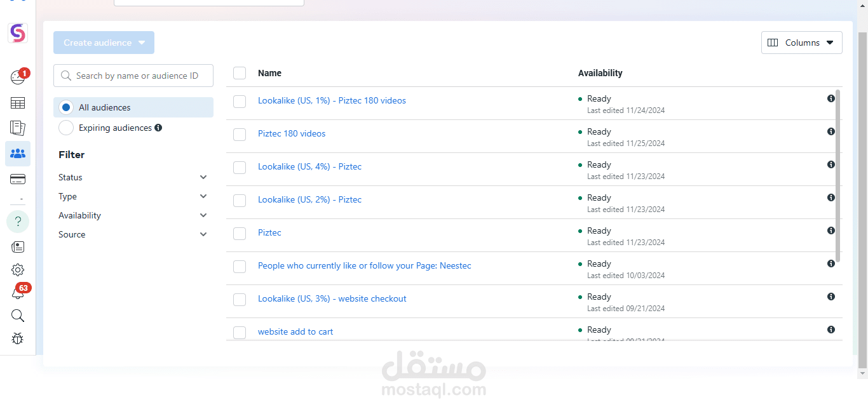The image size is (868, 407).
Task: Click info icon for Lookalike (US, 2%) row
Action: click(831, 197)
